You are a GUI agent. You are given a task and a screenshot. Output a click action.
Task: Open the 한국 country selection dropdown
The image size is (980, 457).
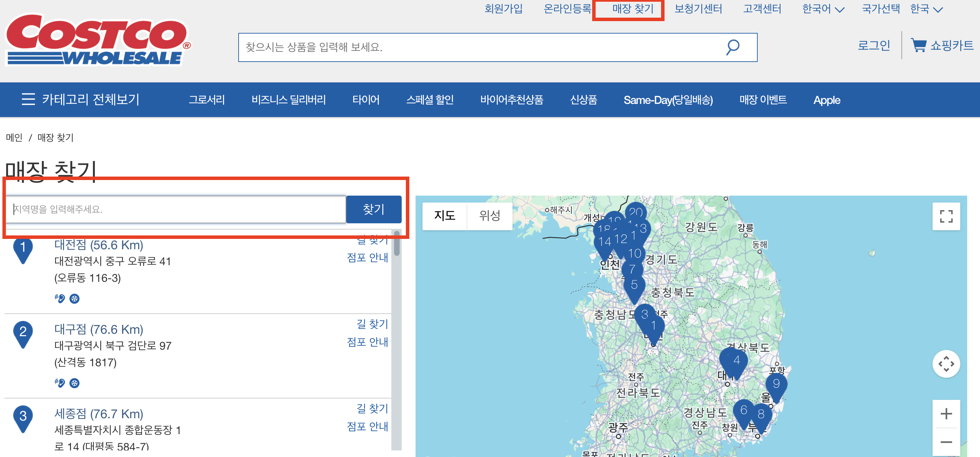926,9
